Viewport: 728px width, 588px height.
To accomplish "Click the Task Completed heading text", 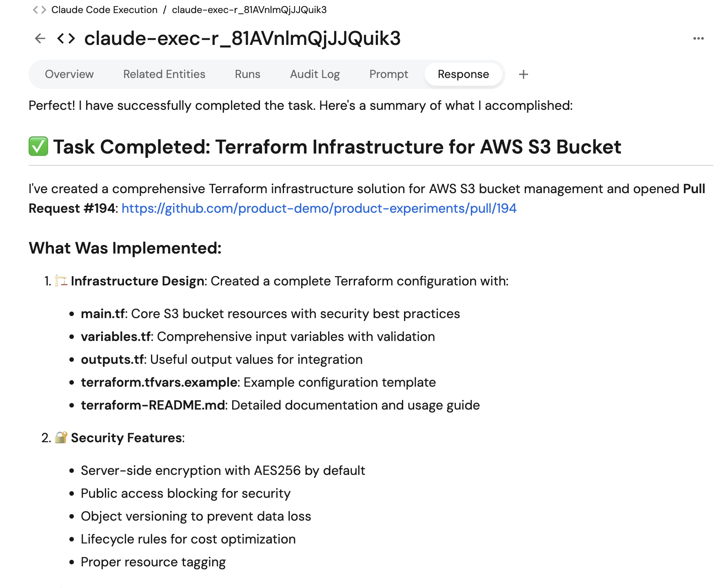I will tap(337, 147).
